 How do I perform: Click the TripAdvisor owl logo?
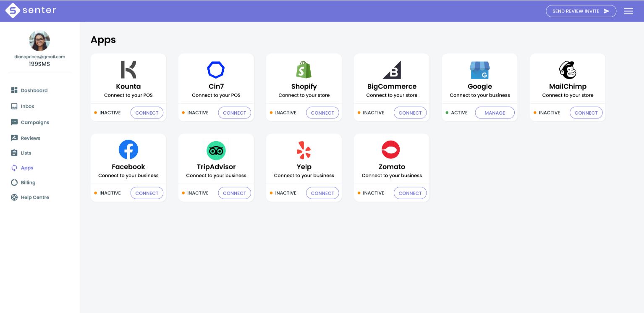point(216,150)
